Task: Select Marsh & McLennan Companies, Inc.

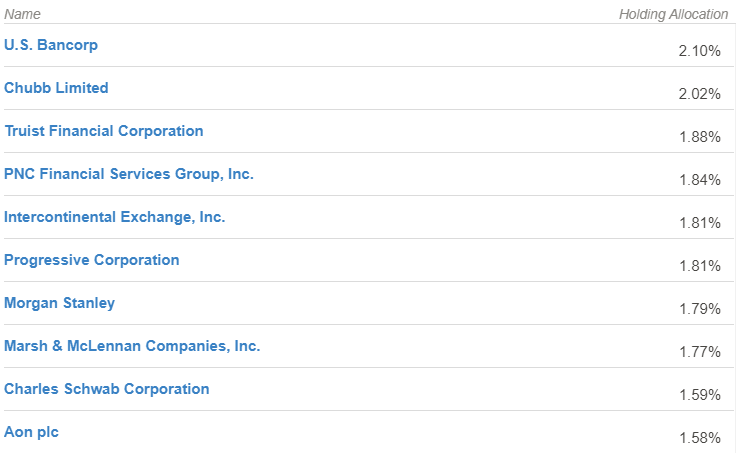Action: click(x=132, y=346)
